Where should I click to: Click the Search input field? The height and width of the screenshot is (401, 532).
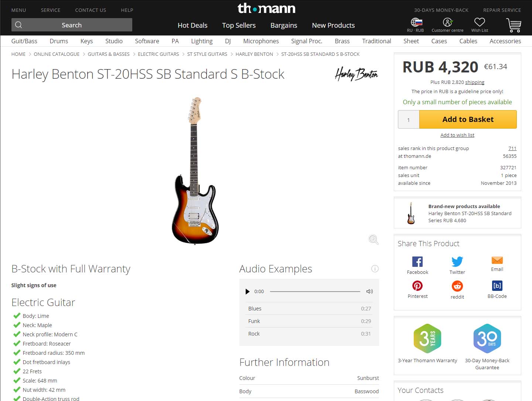pyautogui.click(x=72, y=25)
